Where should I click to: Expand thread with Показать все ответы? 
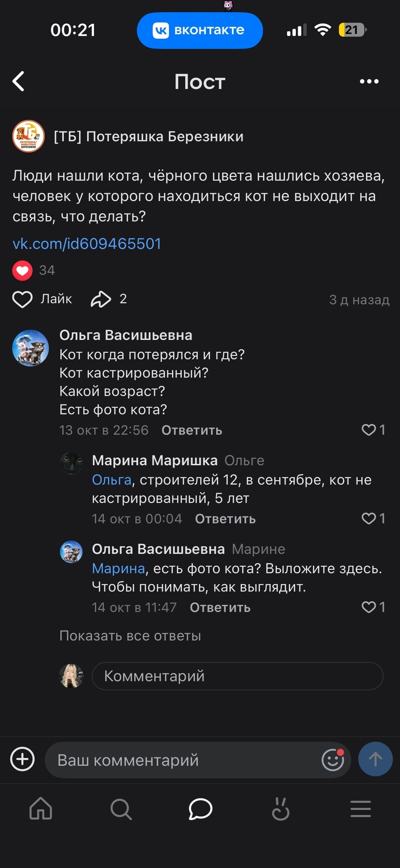pos(130,636)
